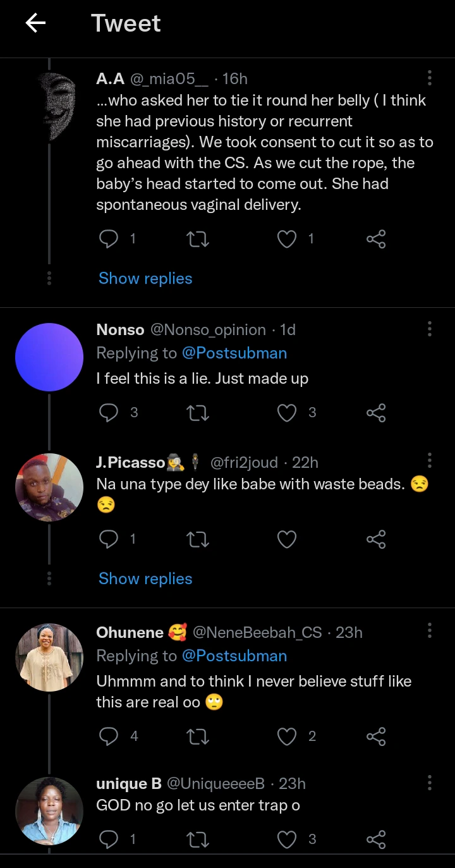Share Nonso's tweet
This screenshot has height=868, width=455.
coord(375,412)
